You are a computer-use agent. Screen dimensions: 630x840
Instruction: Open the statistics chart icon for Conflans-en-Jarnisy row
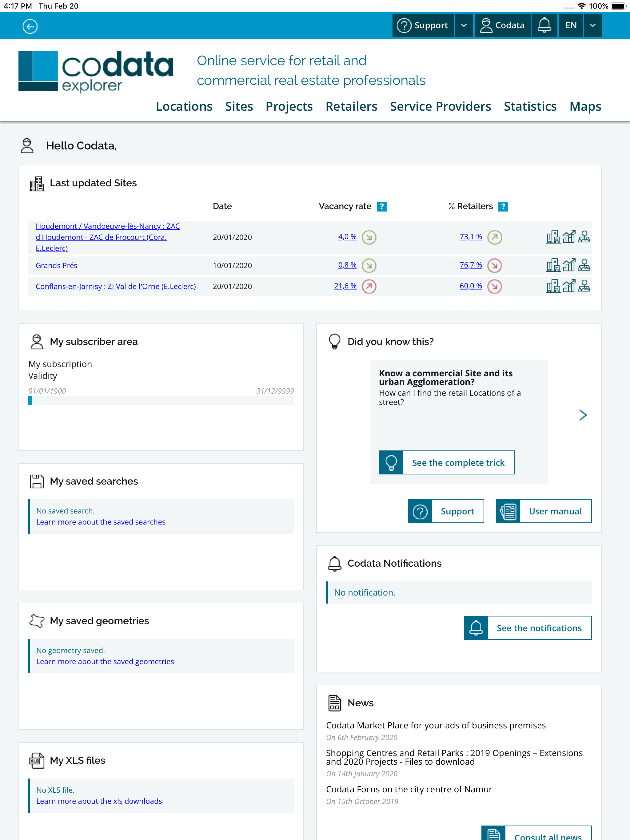[x=569, y=286]
